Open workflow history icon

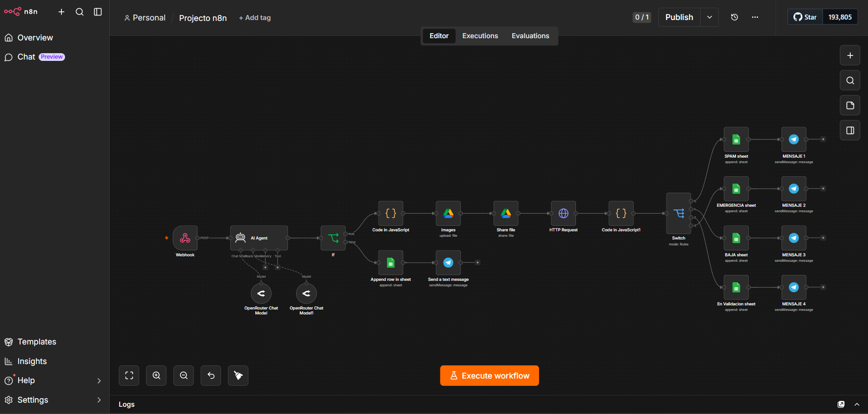pos(734,17)
